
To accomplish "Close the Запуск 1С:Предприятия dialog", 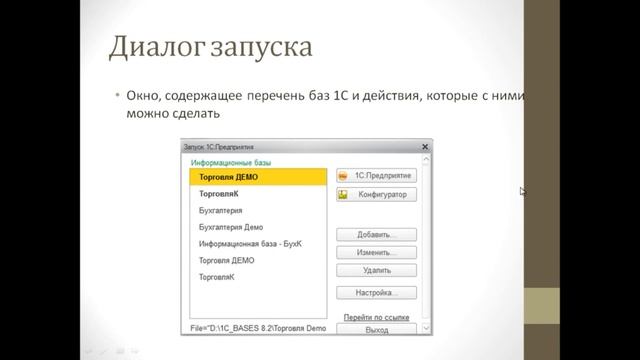I will click(425, 147).
